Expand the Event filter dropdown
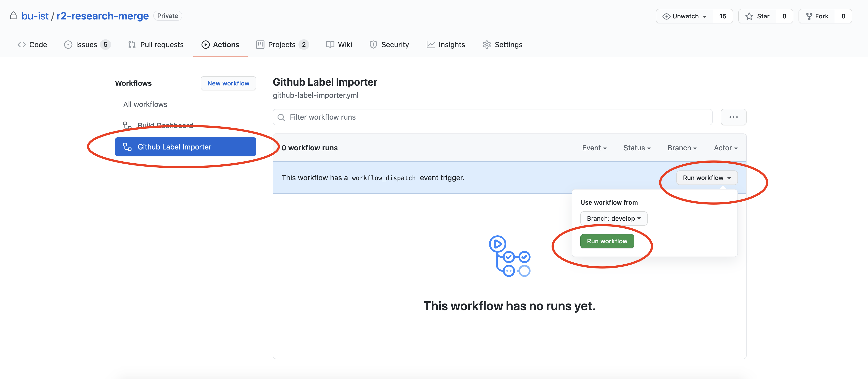868x379 pixels. point(594,148)
